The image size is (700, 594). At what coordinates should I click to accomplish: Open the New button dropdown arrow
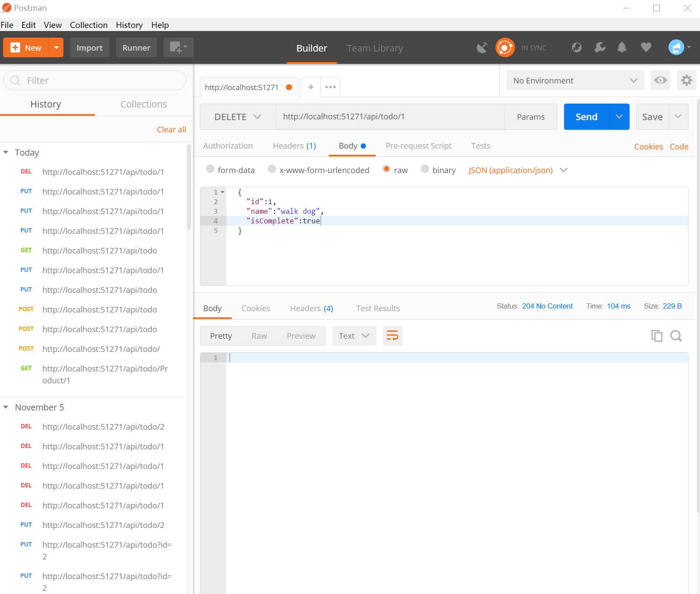[56, 48]
